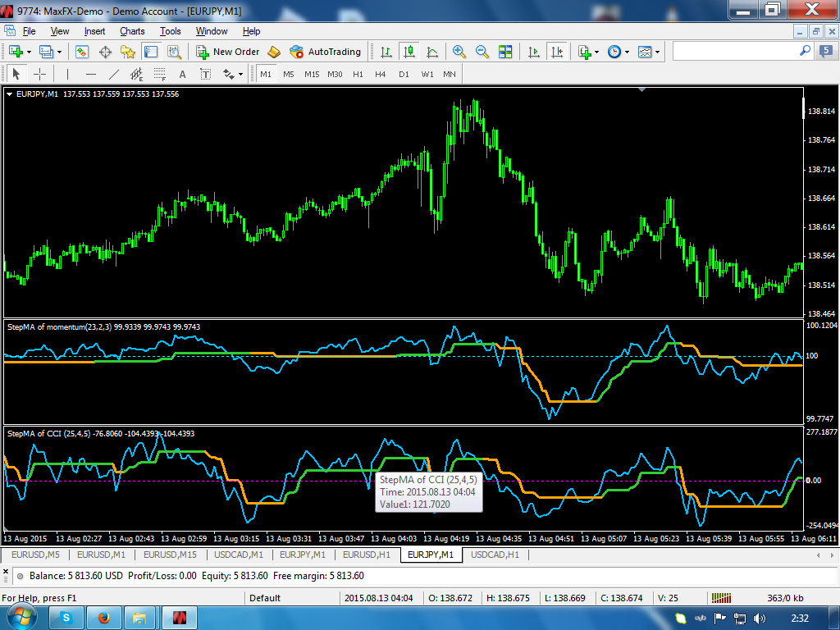Screen dimensions: 840x630
Task: Open the File menu
Action: 29,31
